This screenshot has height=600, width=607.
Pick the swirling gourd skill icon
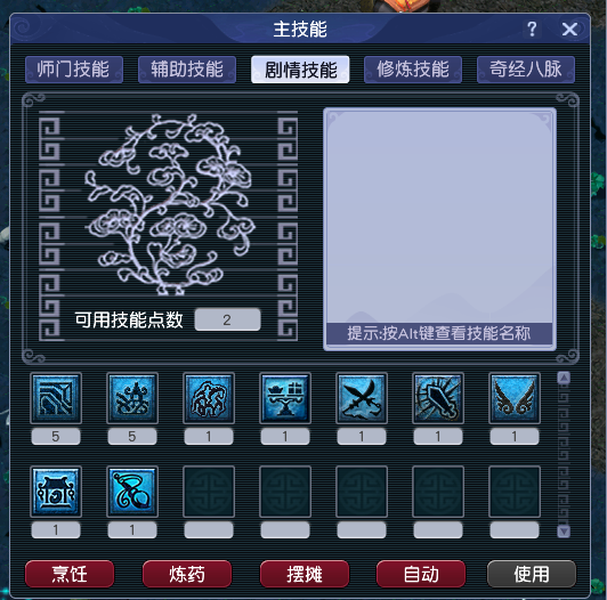point(132,492)
